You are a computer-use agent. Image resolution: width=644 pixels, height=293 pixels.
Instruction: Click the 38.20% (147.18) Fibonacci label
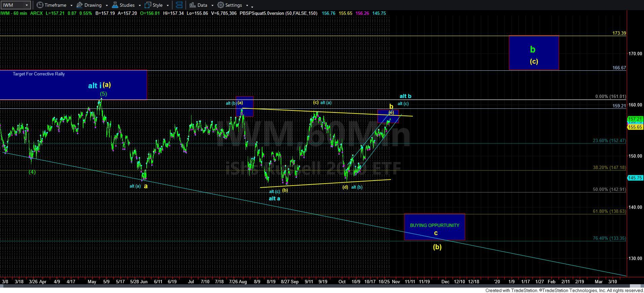(609, 167)
